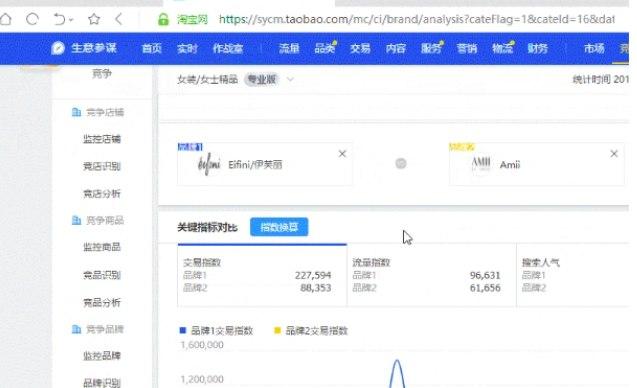Open 监控店铺 in sidebar
The image size is (637, 388).
click(102, 139)
